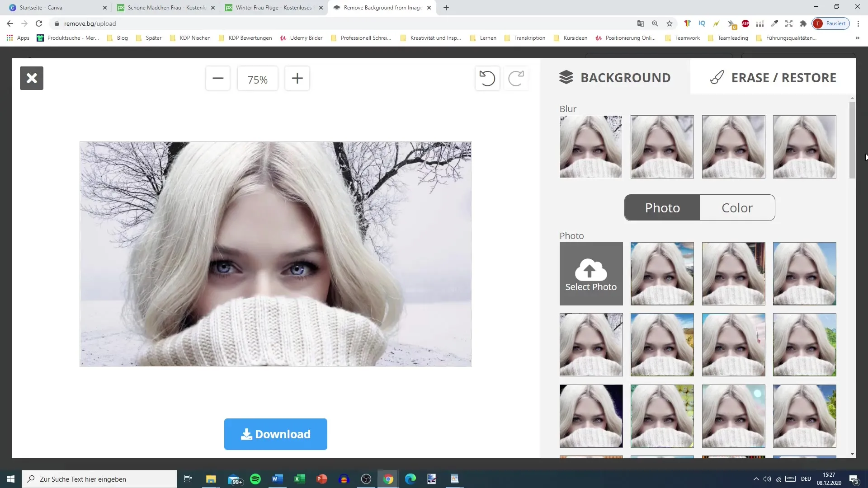Screen dimensions: 868x488
Task: Open Excel from the taskbar
Action: pos(300,479)
